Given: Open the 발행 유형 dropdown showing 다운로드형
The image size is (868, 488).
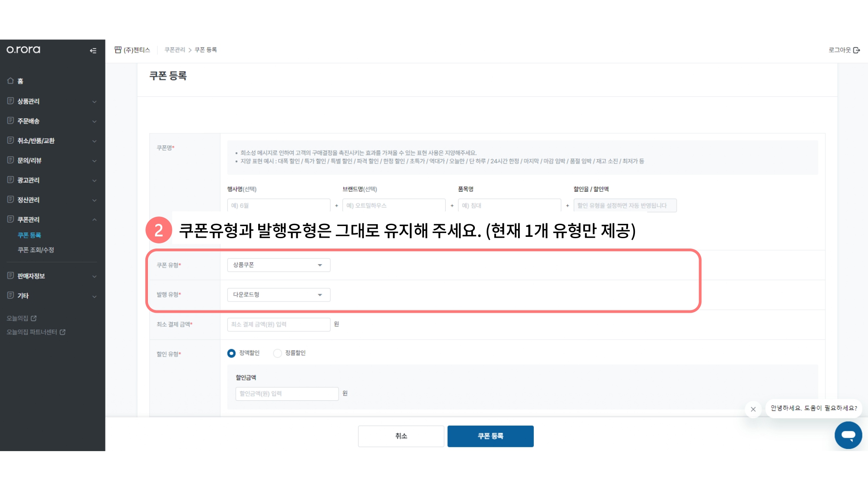Looking at the screenshot, I should 279,295.
